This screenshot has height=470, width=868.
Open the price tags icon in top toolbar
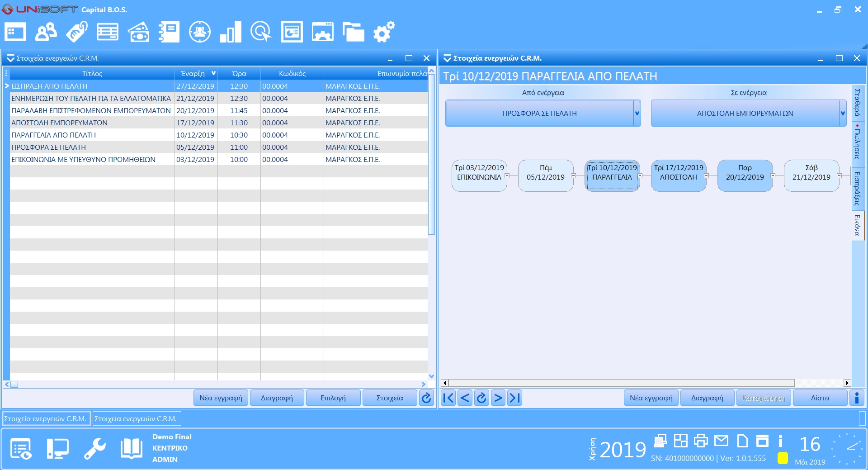click(77, 32)
